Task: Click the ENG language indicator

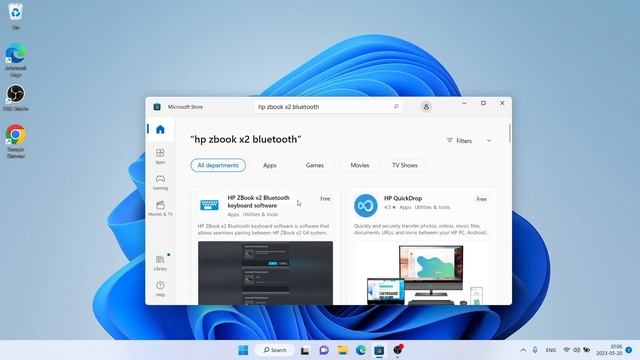Action: [551, 350]
